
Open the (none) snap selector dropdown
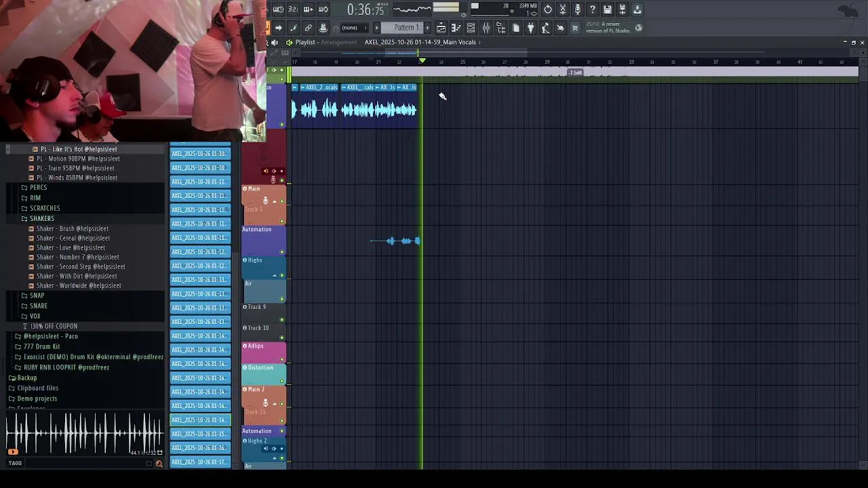[355, 28]
